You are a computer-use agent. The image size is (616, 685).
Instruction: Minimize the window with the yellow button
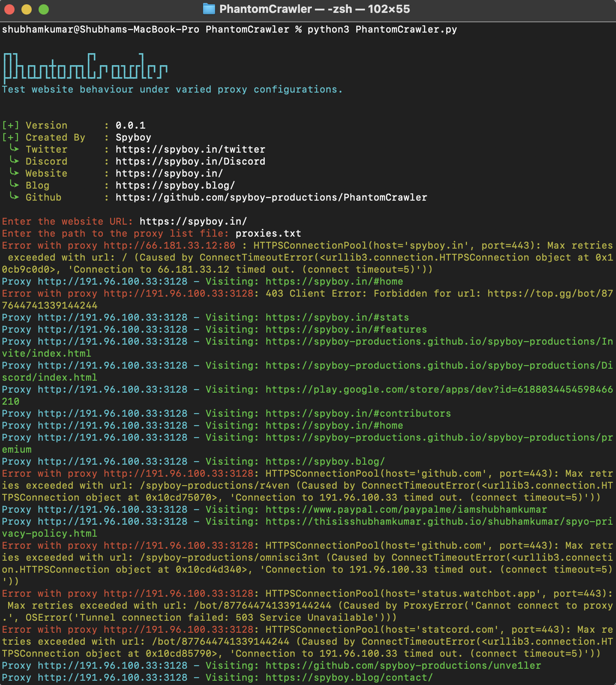pyautogui.click(x=27, y=9)
